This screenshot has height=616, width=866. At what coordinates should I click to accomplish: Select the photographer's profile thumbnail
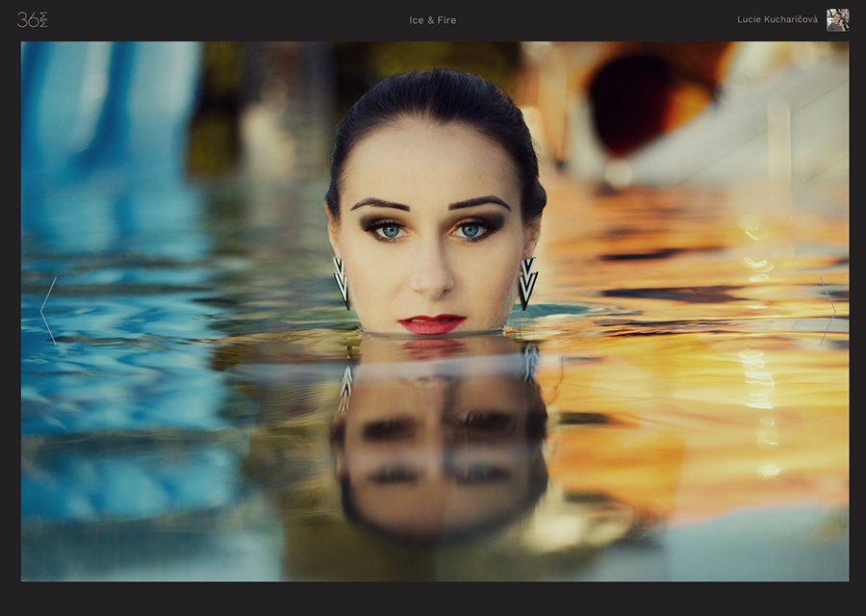(837, 20)
